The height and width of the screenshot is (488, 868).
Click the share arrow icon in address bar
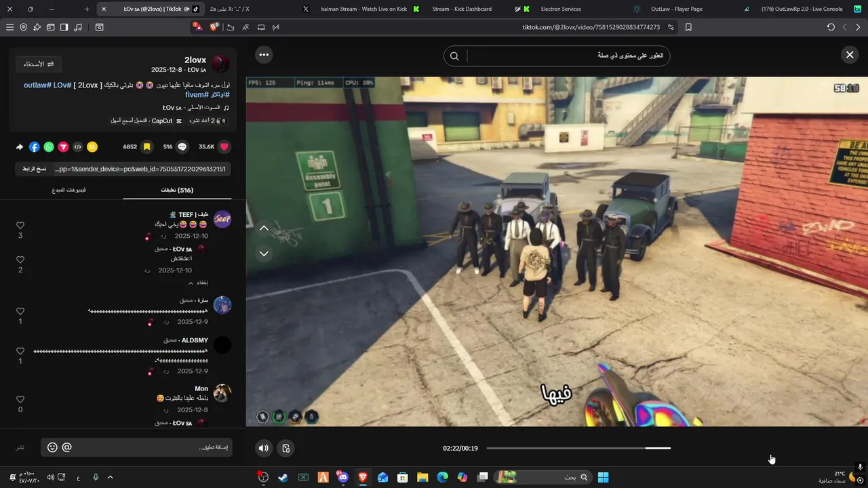231,27
